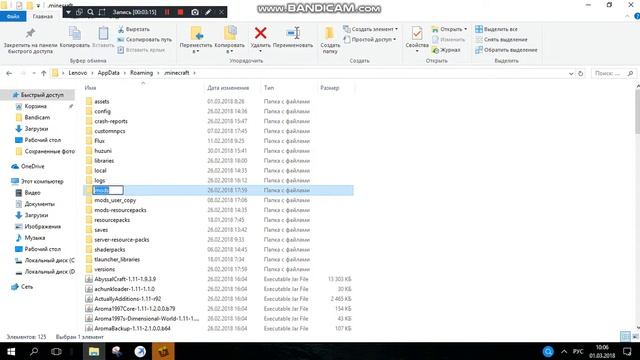Click the Bandicam screenshot camera icon

pos(195,12)
